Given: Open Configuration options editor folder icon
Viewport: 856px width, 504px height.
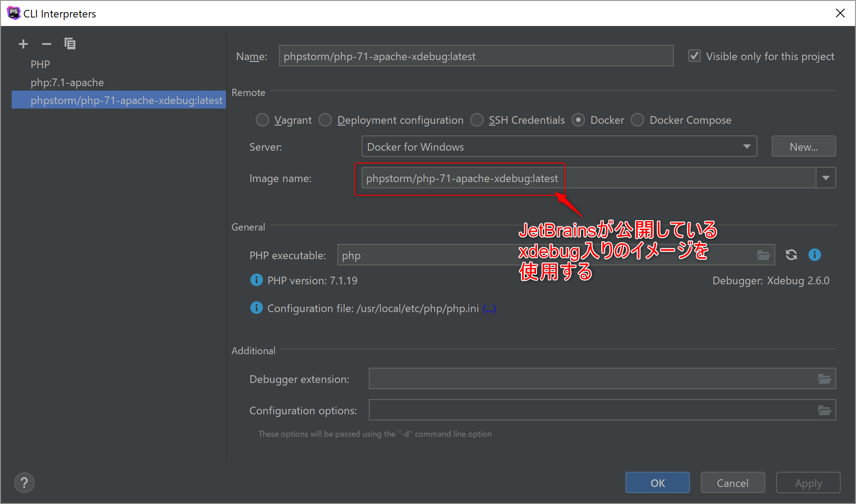Looking at the screenshot, I should click(825, 410).
